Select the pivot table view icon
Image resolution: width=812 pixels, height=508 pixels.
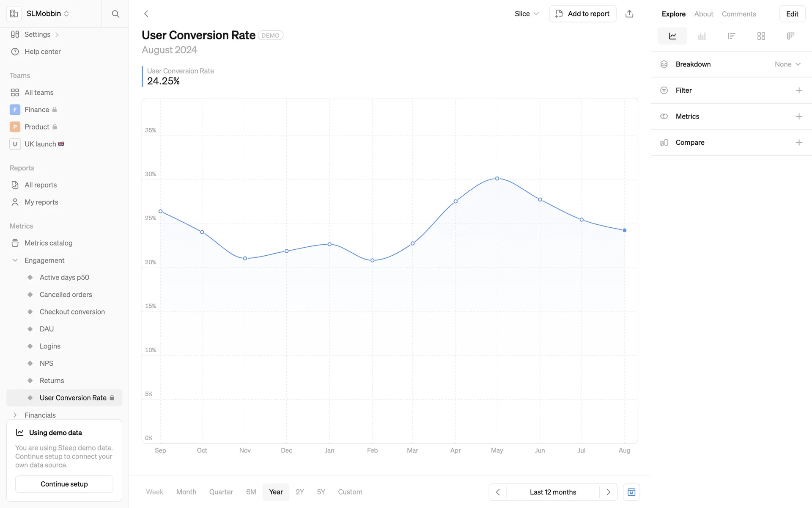tap(790, 36)
